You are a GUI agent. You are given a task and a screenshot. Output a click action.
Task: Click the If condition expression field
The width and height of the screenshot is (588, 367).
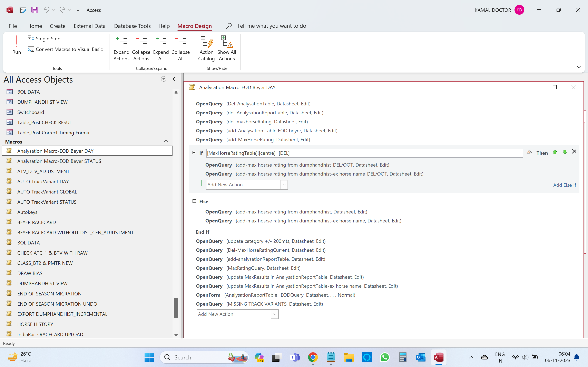point(364,153)
